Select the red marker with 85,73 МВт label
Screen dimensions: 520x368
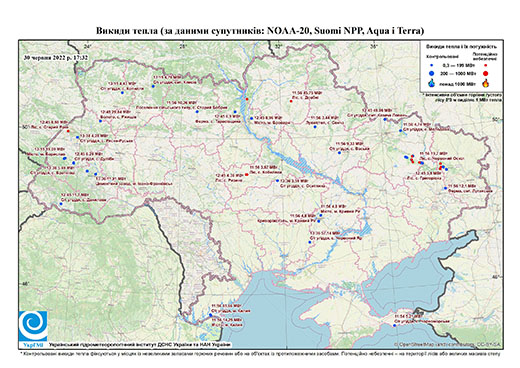click(x=291, y=101)
